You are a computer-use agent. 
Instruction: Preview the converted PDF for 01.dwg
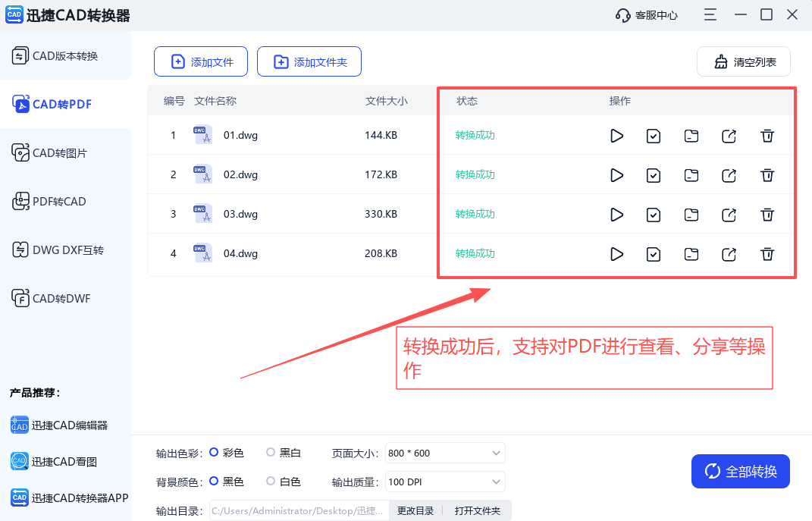616,136
